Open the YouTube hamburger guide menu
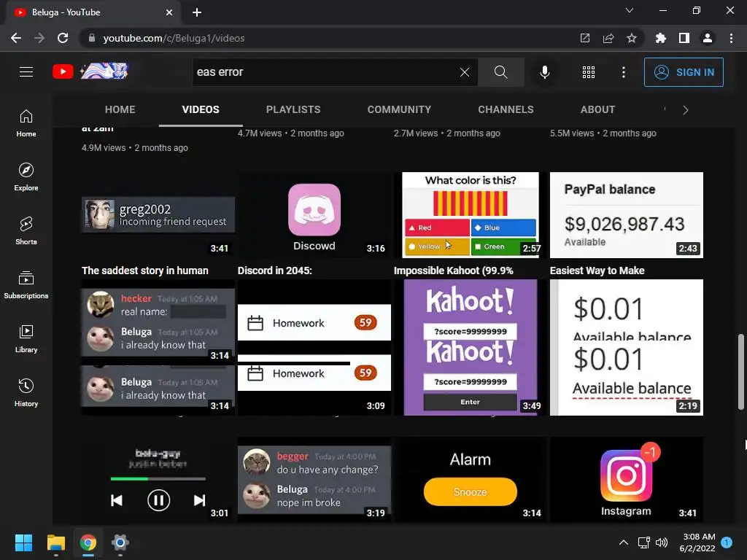The height and width of the screenshot is (560, 747). point(26,72)
